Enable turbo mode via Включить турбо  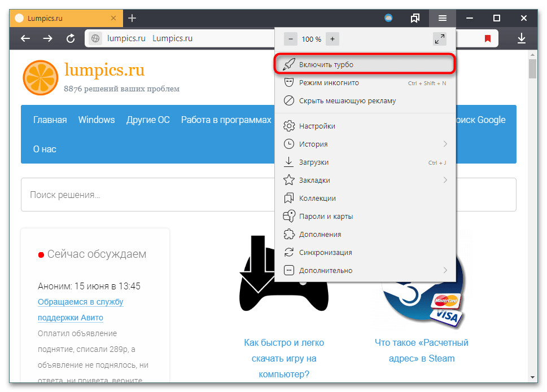coord(365,64)
